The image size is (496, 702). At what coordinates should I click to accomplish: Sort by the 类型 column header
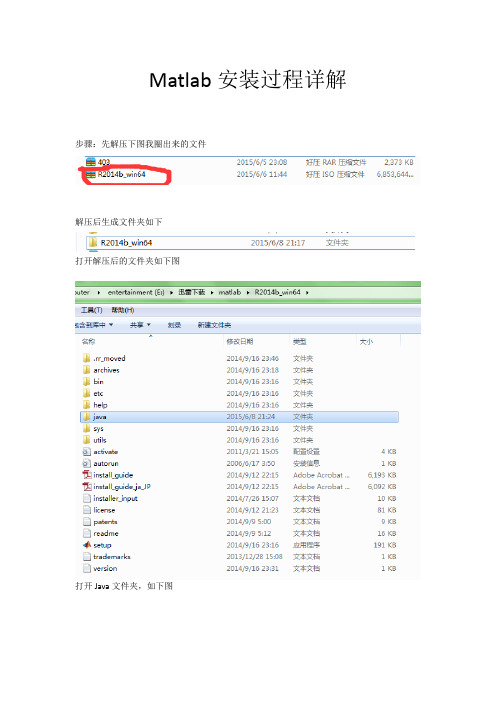(x=299, y=342)
